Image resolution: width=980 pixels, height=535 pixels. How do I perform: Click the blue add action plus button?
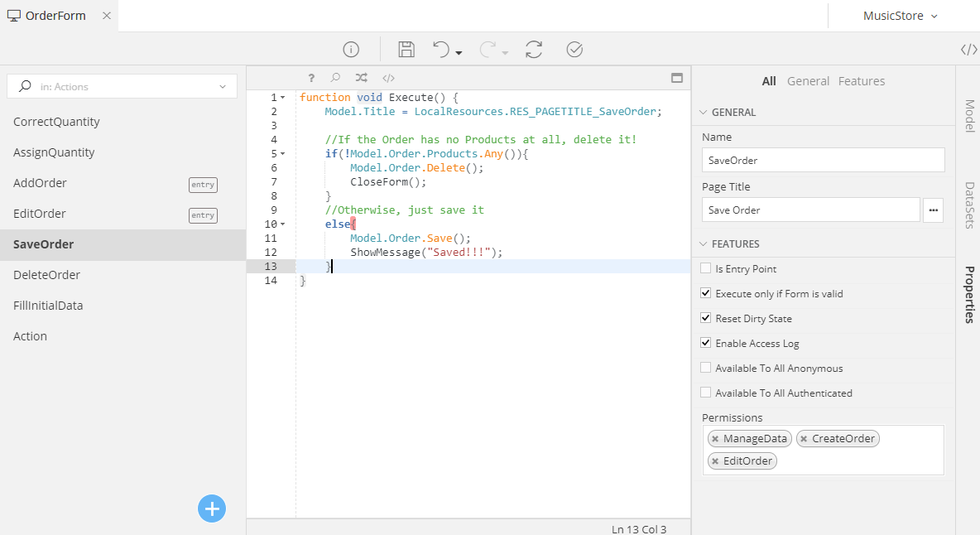pyautogui.click(x=212, y=508)
